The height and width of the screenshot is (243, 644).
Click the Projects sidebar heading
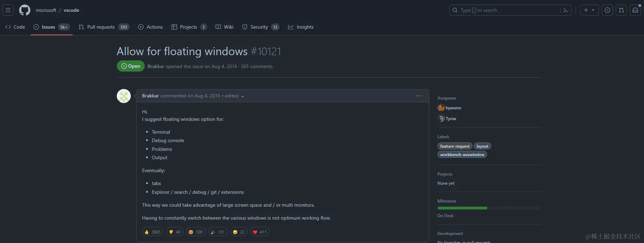pyautogui.click(x=445, y=174)
